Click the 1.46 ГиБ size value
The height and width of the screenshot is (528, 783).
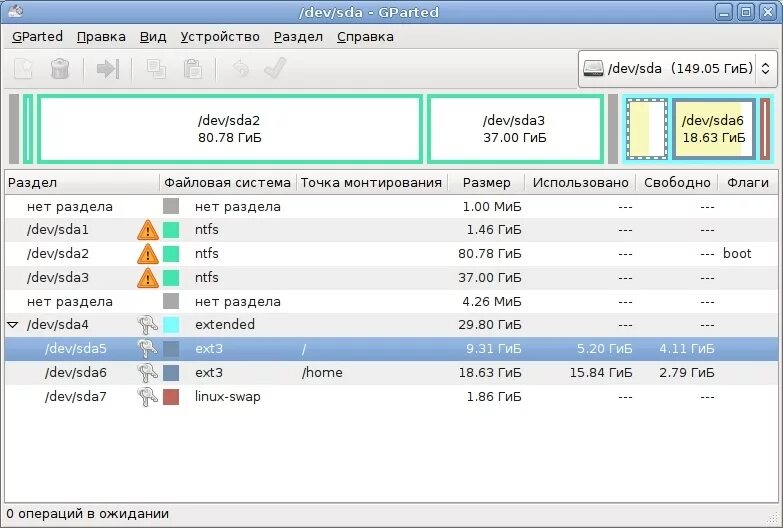(x=494, y=230)
